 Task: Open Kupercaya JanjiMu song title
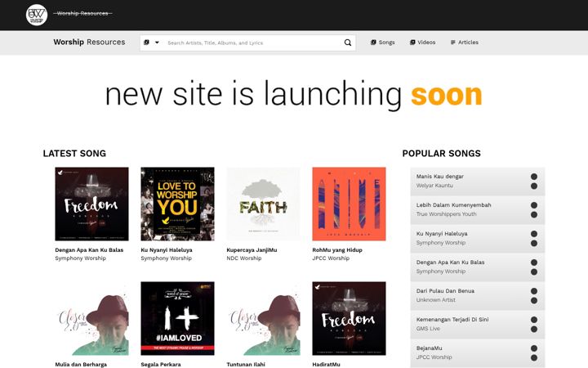[x=252, y=249]
